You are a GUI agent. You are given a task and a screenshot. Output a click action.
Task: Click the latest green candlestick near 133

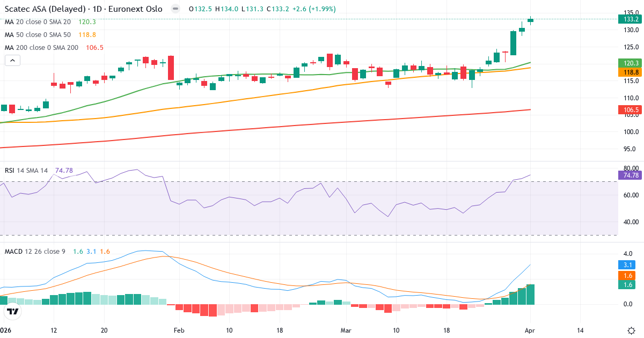[x=530, y=20]
